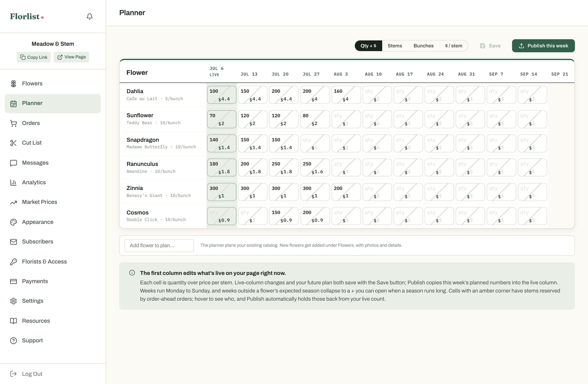The height and width of the screenshot is (384, 588).
Task: Click the Flowers sidebar icon
Action: pos(13,84)
